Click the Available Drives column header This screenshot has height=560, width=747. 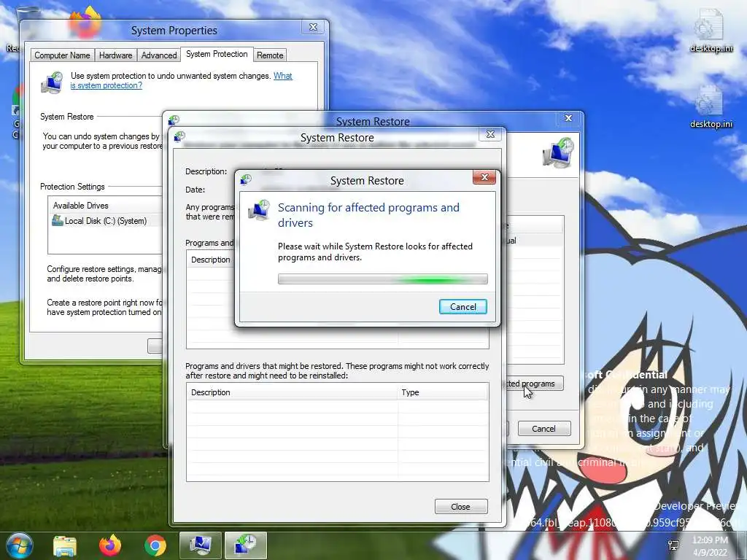106,205
